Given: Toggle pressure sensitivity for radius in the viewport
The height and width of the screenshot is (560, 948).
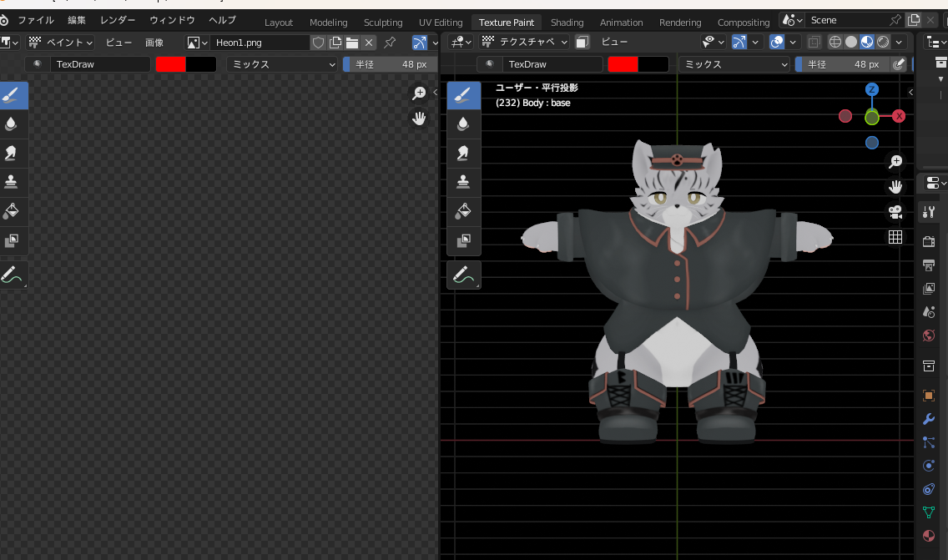Looking at the screenshot, I should [x=899, y=64].
